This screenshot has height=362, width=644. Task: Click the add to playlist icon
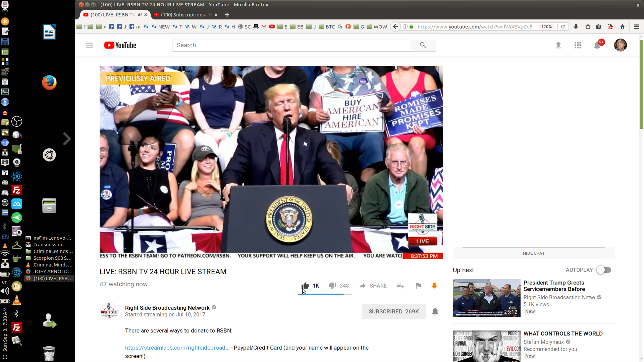tap(400, 286)
